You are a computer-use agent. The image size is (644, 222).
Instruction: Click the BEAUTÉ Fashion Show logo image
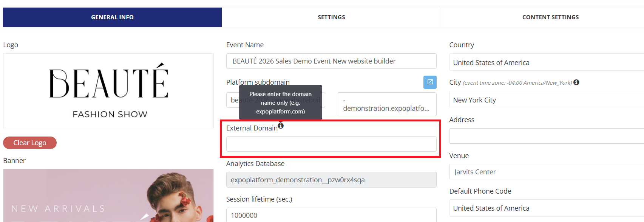(x=108, y=91)
